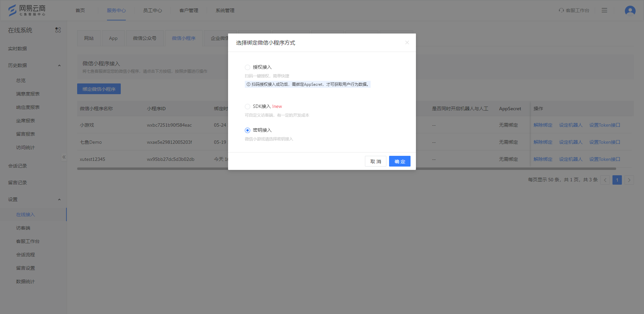Viewport: 644px width, 314px height.
Task: Open 响应度报表 in sidebar
Action: coord(28,107)
